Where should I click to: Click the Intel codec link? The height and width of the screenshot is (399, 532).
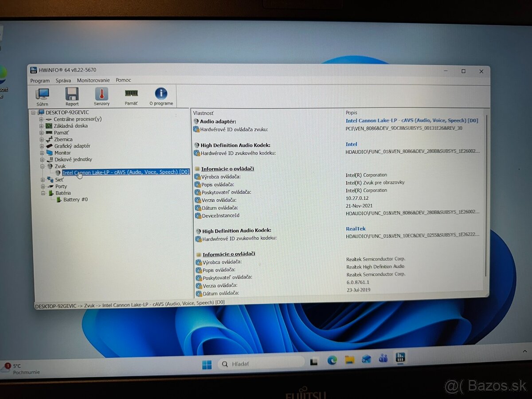tap(351, 144)
